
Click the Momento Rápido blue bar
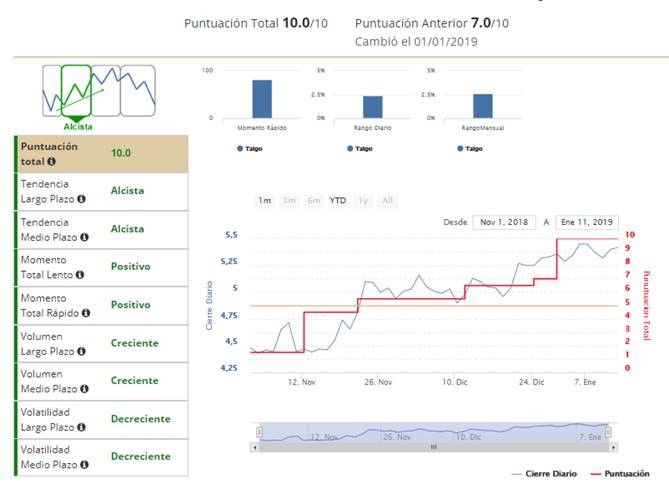tap(262, 99)
